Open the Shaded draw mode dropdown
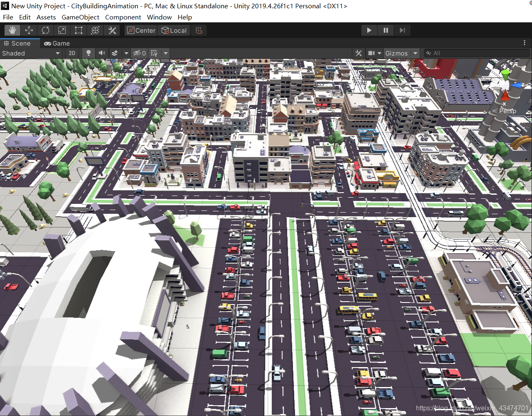The width and height of the screenshot is (532, 416). tap(31, 53)
